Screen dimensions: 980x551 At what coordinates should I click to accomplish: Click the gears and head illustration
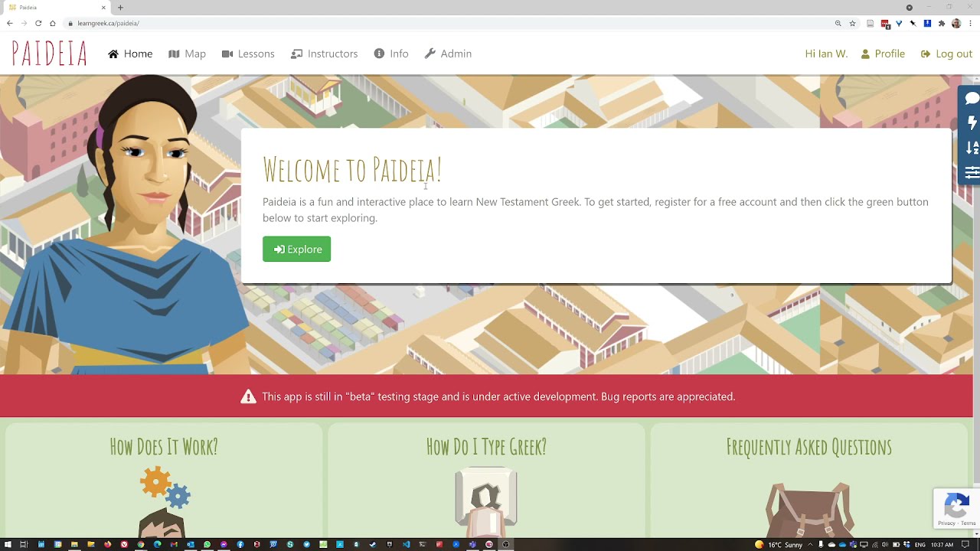click(x=164, y=501)
